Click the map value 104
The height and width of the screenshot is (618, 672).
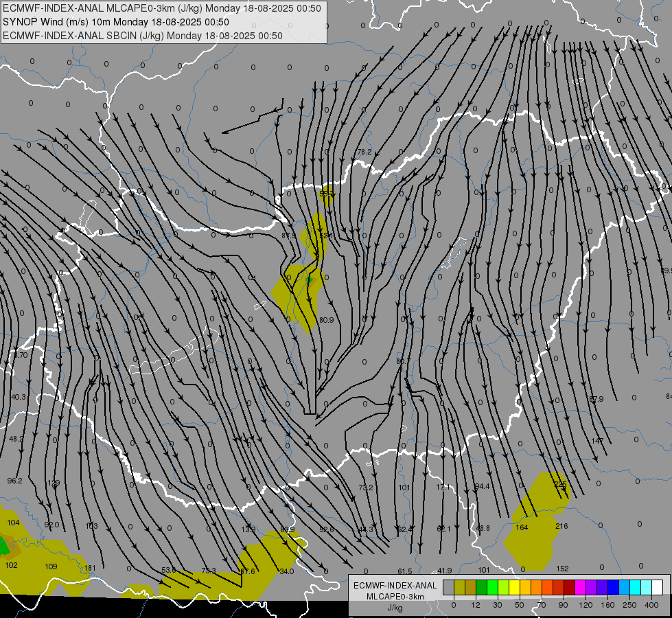point(13,523)
